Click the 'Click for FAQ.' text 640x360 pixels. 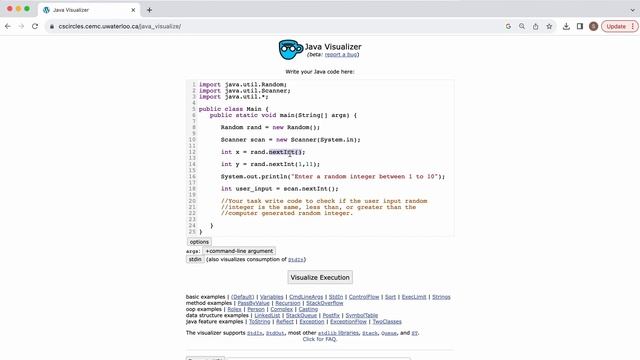tap(320, 339)
